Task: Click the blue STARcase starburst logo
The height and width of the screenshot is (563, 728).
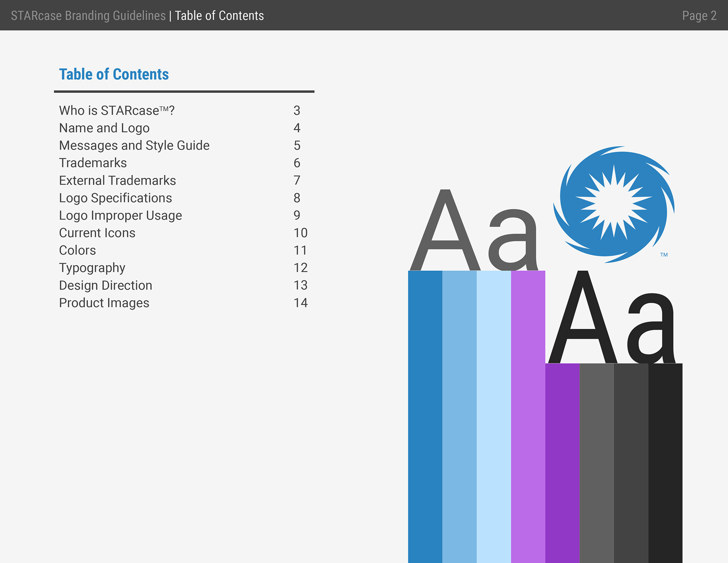Action: [613, 204]
